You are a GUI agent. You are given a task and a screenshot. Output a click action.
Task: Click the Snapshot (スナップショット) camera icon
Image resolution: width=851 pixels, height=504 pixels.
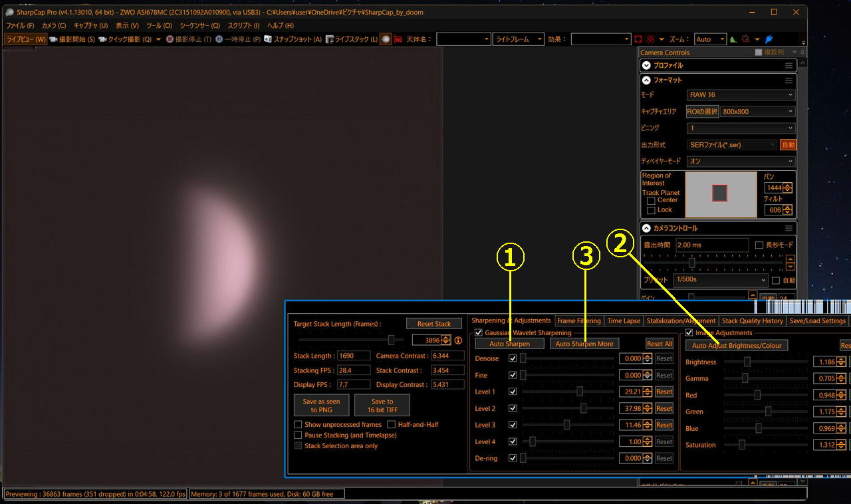pyautogui.click(x=268, y=39)
